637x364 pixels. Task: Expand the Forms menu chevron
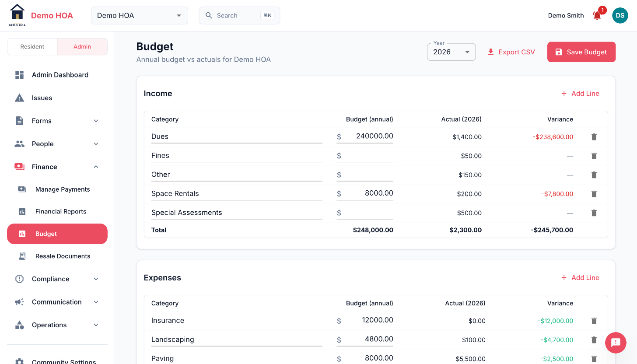click(x=96, y=121)
